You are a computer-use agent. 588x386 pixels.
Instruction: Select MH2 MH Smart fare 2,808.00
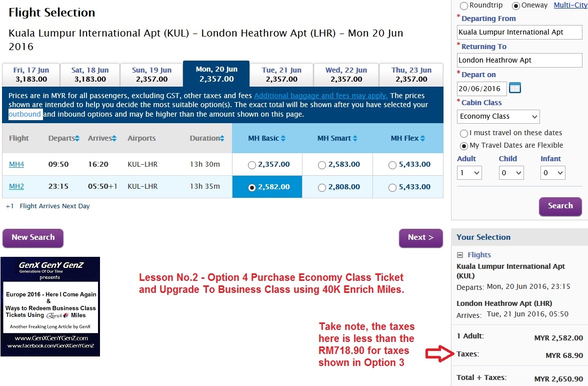coord(322,188)
